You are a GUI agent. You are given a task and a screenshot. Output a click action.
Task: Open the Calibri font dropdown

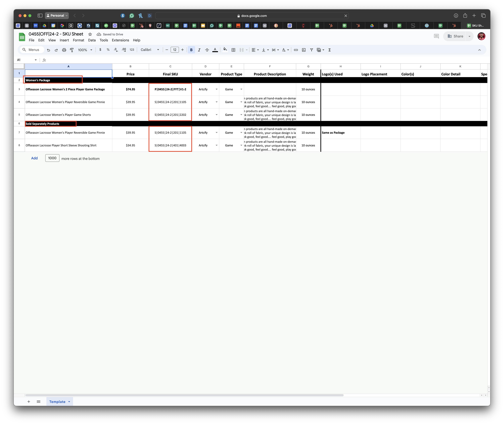[150, 50]
